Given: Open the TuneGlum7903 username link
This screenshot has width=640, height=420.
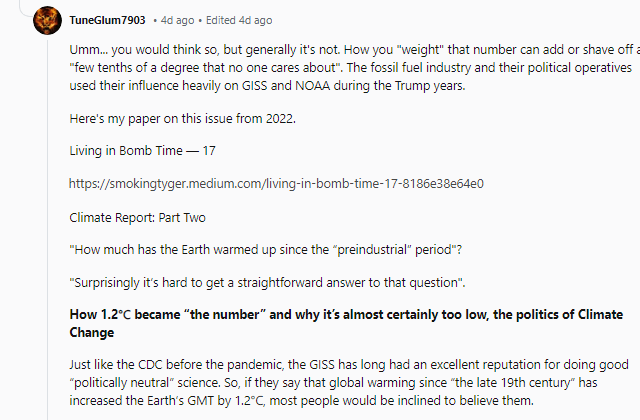Looking at the screenshot, I should (107, 20).
